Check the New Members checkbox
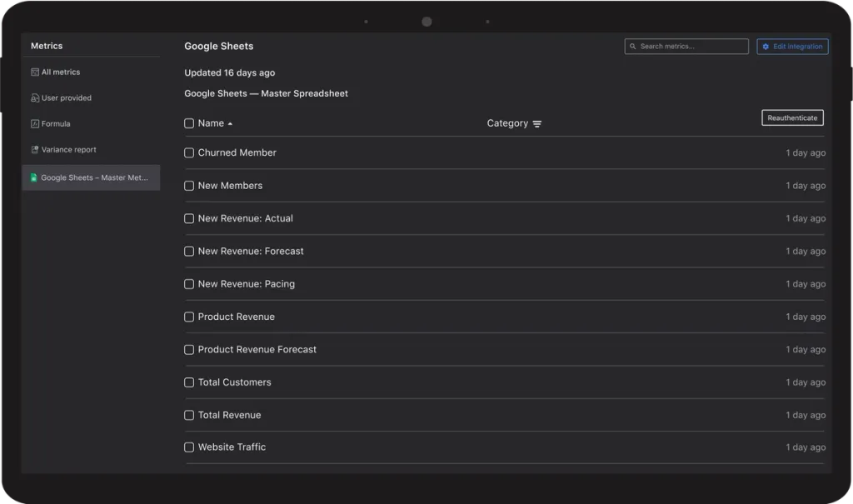The height and width of the screenshot is (504, 853). point(189,186)
